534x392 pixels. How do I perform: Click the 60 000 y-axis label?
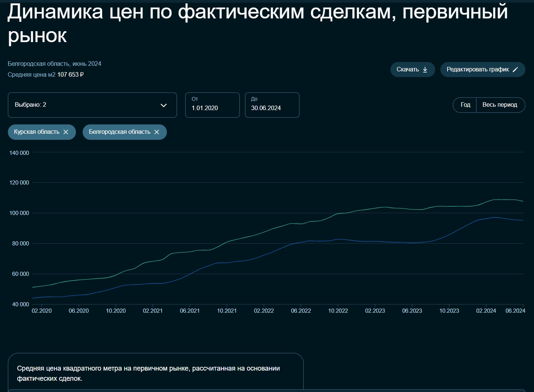pos(21,274)
